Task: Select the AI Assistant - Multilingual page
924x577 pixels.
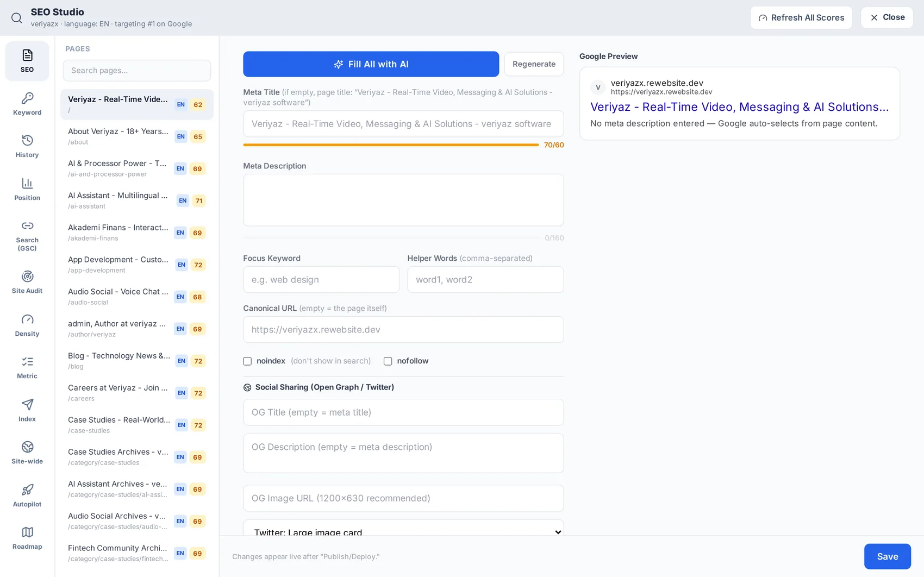Action: point(137,200)
